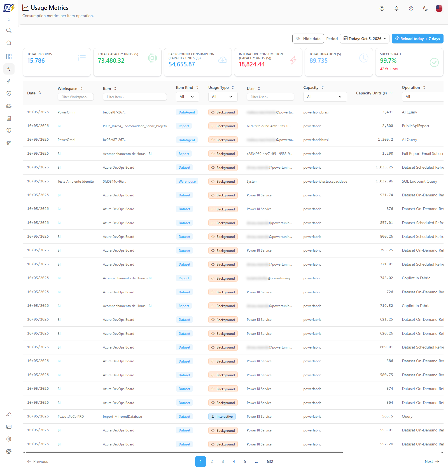Change language via US flag icon
The height and width of the screenshot is (476, 448).
(439, 8)
